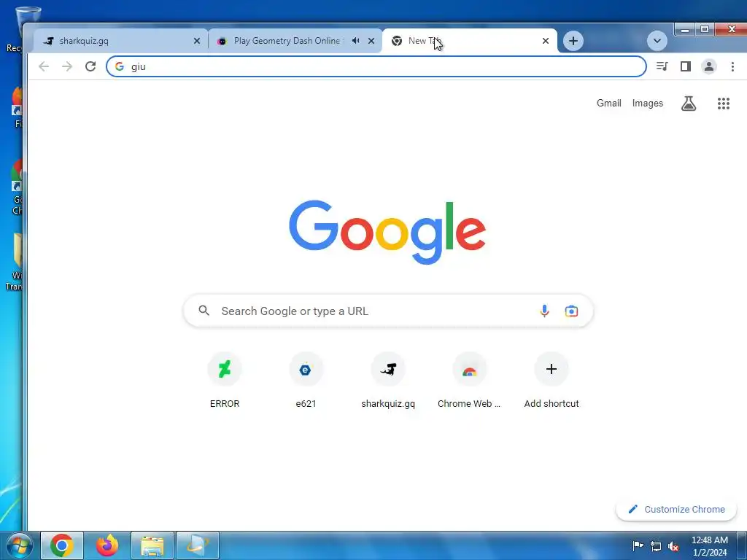Screen dimensions: 747x560
Task: Open the Images link
Action: click(x=648, y=104)
